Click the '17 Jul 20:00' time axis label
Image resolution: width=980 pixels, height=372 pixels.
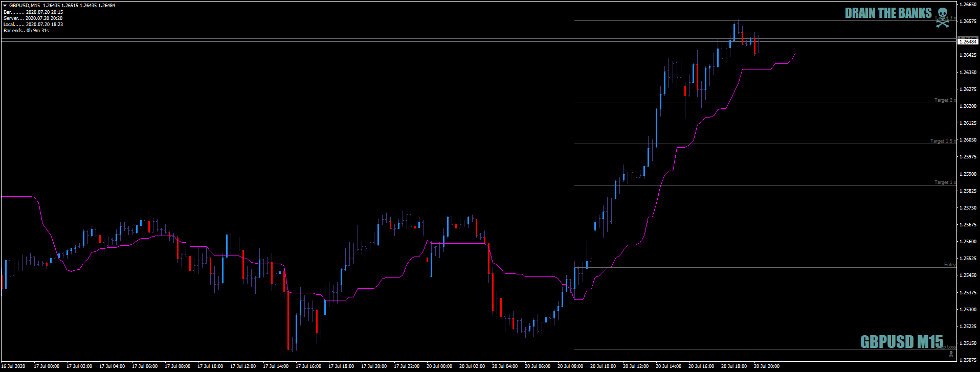[x=374, y=366]
